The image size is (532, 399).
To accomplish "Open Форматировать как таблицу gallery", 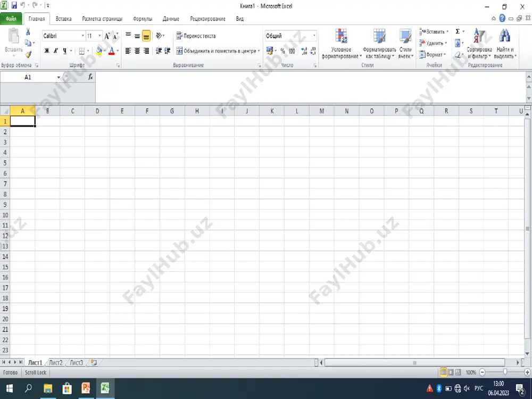I will coord(379,44).
